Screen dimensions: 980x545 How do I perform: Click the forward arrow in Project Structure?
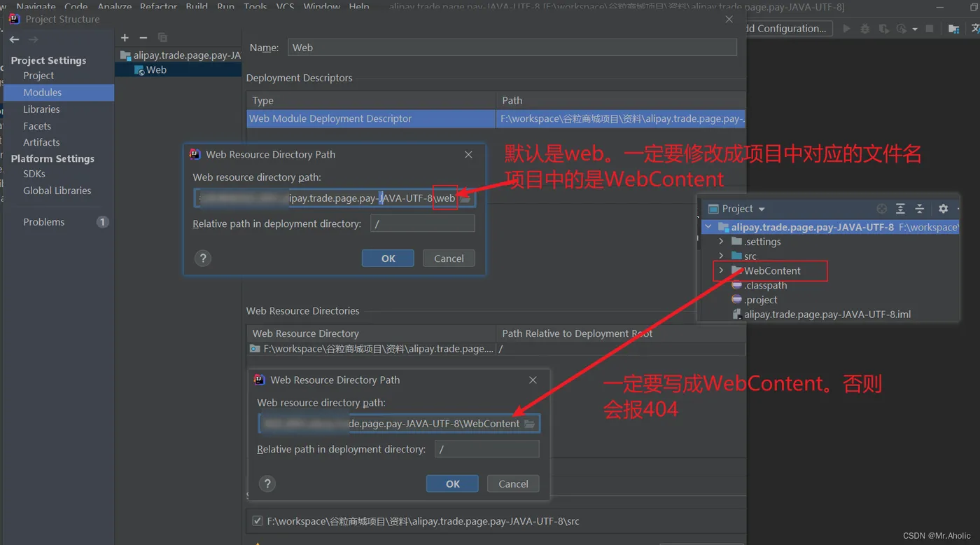pos(34,39)
